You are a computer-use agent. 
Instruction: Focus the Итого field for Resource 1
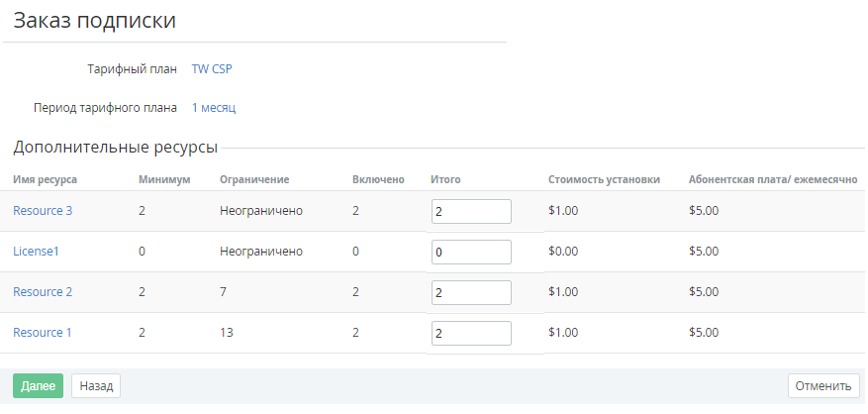click(471, 334)
